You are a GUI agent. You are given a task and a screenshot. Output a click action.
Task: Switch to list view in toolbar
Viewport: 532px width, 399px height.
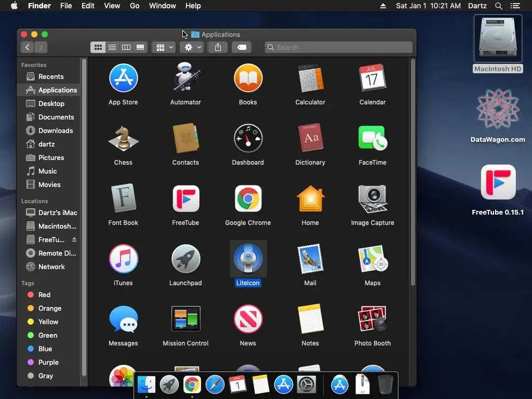(112, 47)
